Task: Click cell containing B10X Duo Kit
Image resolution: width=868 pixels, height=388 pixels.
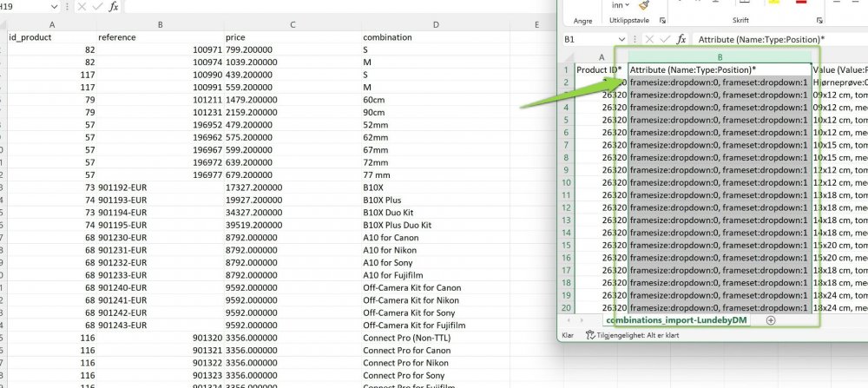Action: [436, 213]
